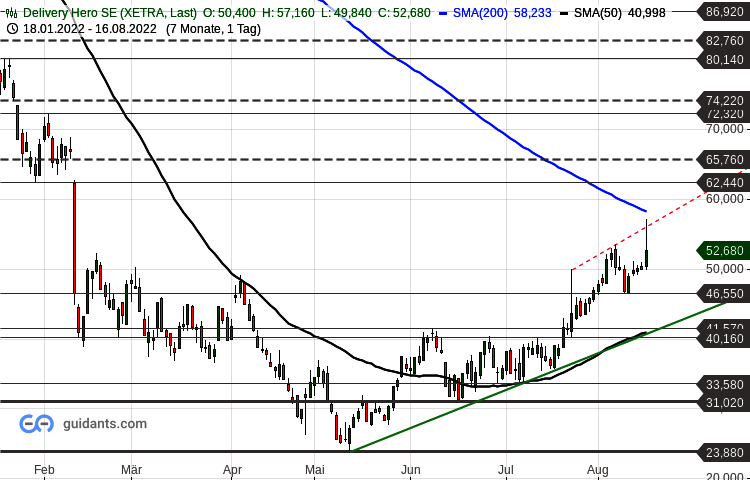Select the 82,760 price level label
Viewport: 750px width, 480px height.
[x=724, y=41]
